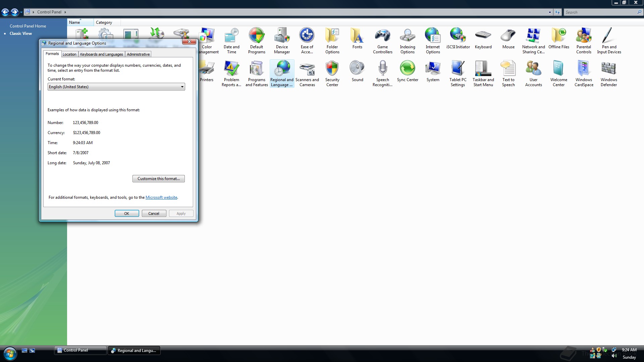
Task: Open Security Center applet
Action: (332, 73)
